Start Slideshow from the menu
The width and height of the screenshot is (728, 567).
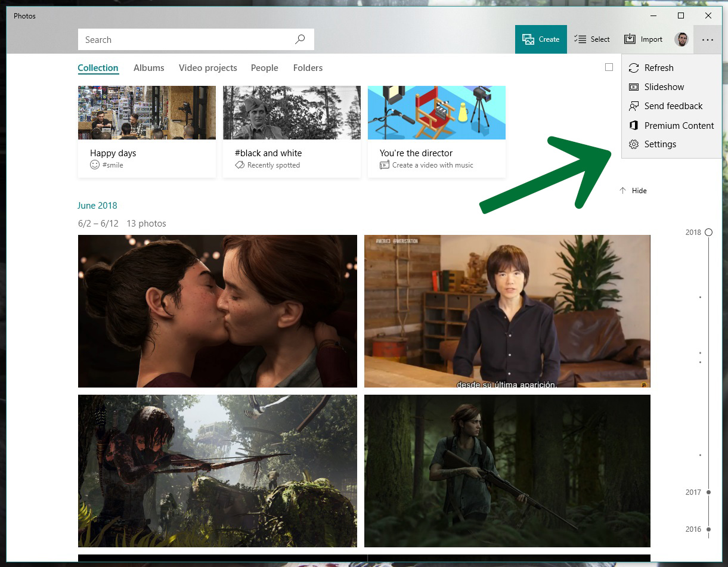[664, 87]
